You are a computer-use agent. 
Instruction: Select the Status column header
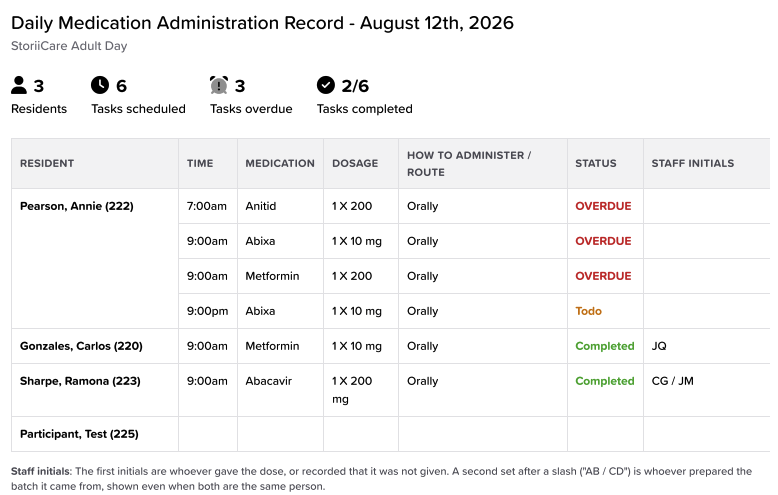[x=595, y=163]
